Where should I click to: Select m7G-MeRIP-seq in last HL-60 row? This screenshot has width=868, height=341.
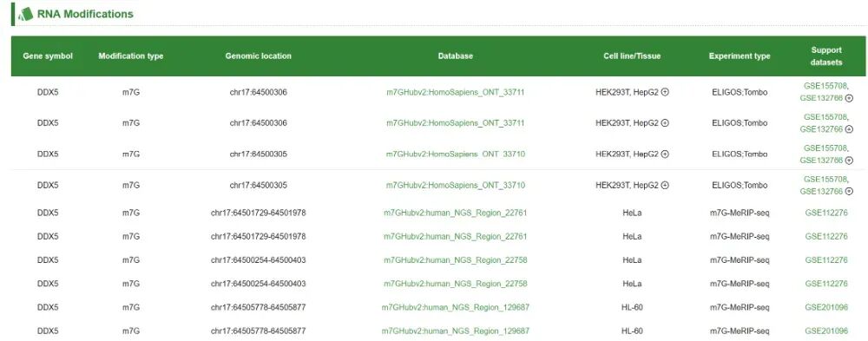click(x=739, y=331)
